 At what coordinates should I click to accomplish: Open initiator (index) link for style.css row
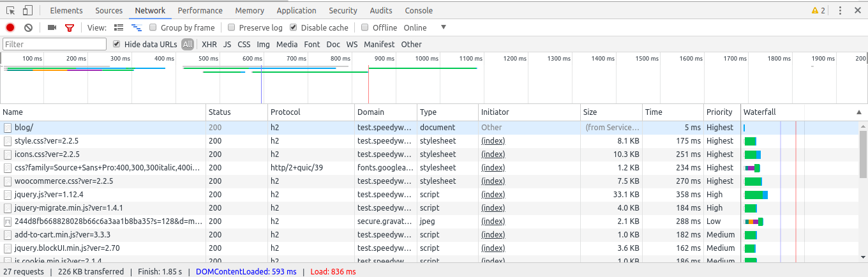[x=493, y=141]
